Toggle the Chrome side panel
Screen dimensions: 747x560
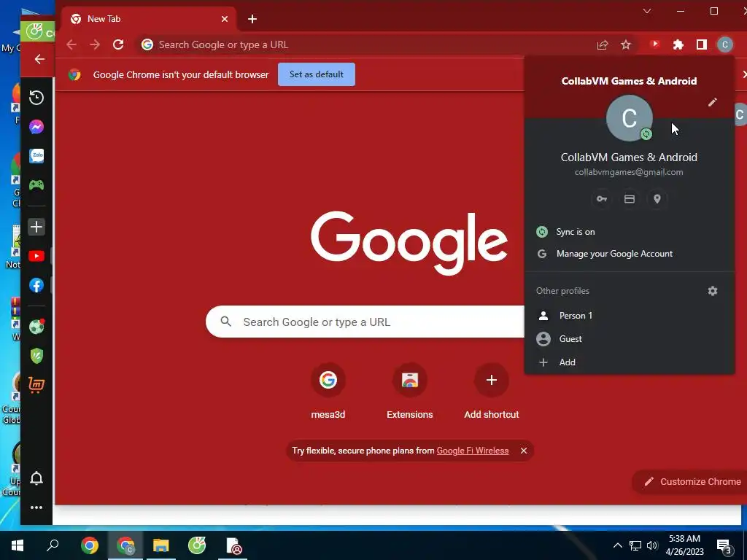pos(701,44)
